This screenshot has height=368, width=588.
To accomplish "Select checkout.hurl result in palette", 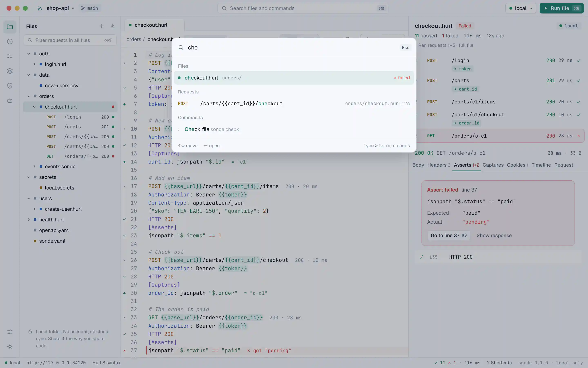I will pos(294,78).
